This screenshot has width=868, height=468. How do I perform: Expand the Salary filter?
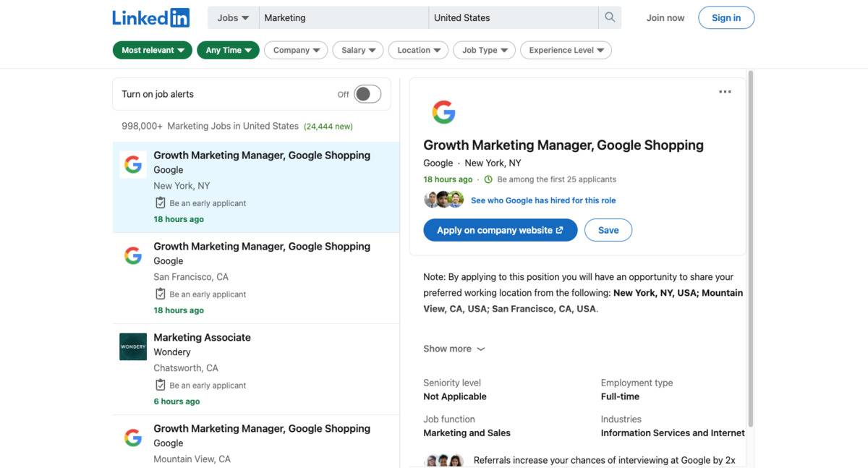[x=358, y=50]
